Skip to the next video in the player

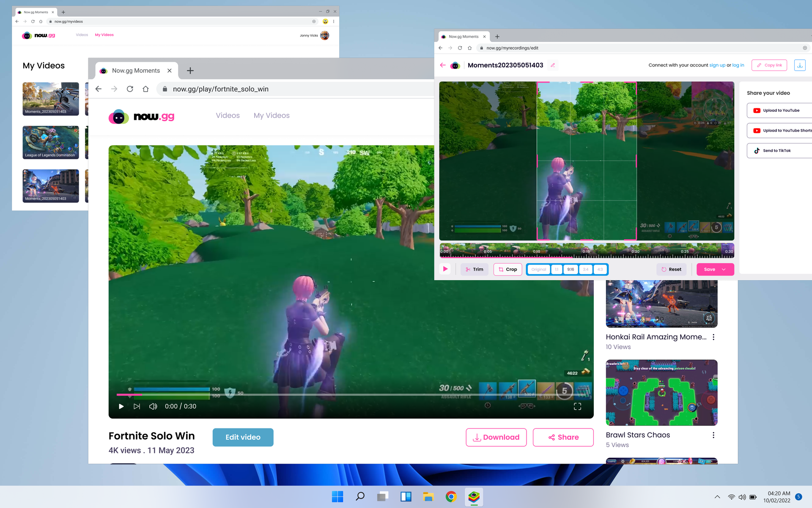137,406
